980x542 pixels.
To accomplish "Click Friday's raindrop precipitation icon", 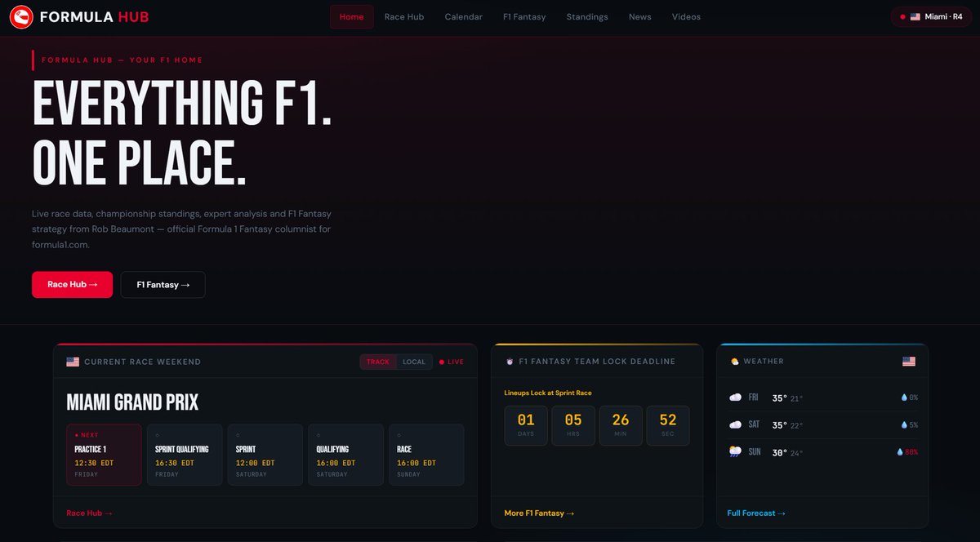I will tap(904, 398).
